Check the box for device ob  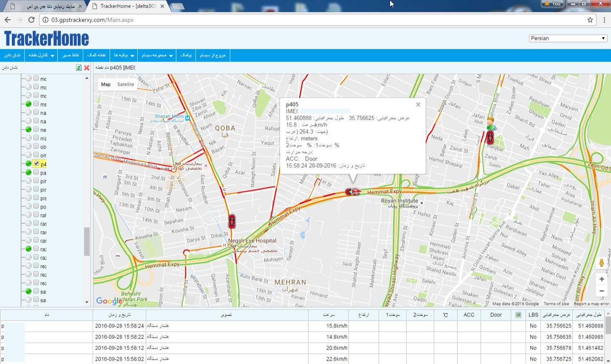coord(36,146)
